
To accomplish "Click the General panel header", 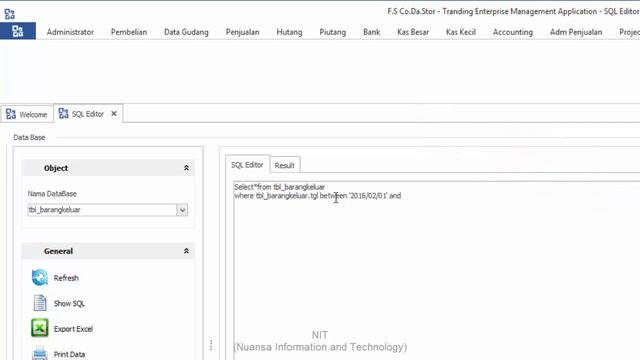I will 108,251.
